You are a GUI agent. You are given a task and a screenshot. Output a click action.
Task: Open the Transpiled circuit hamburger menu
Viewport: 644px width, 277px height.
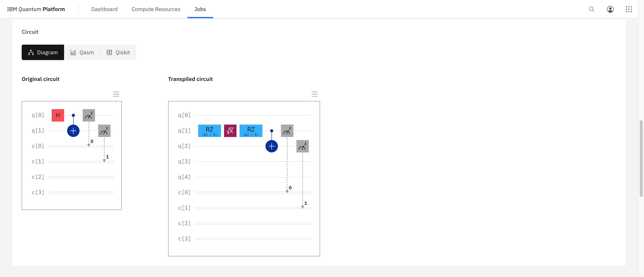click(314, 94)
